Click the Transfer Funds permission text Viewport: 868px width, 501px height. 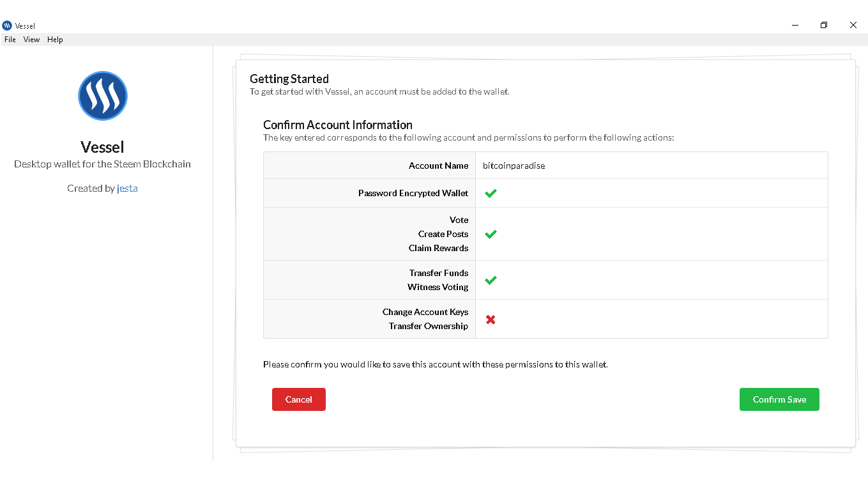[439, 273]
